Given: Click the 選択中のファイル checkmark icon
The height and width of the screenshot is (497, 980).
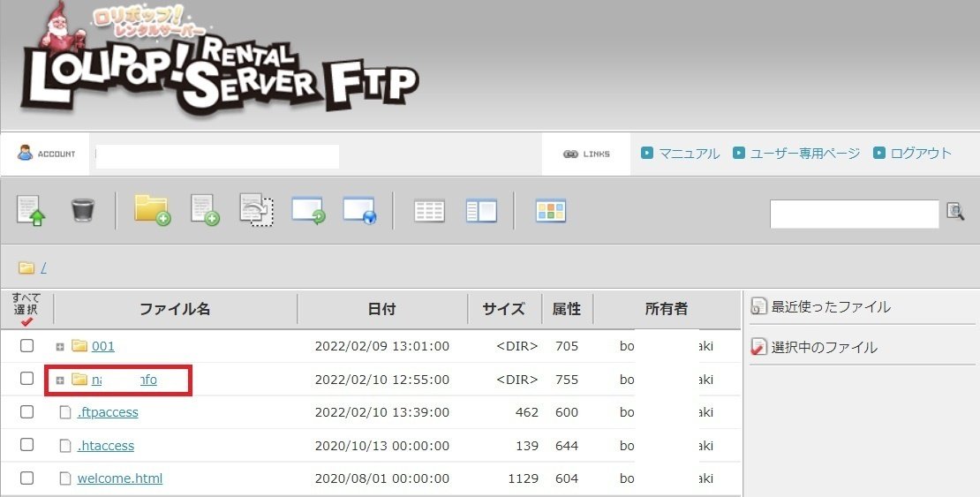Looking at the screenshot, I should pyautogui.click(x=758, y=347).
